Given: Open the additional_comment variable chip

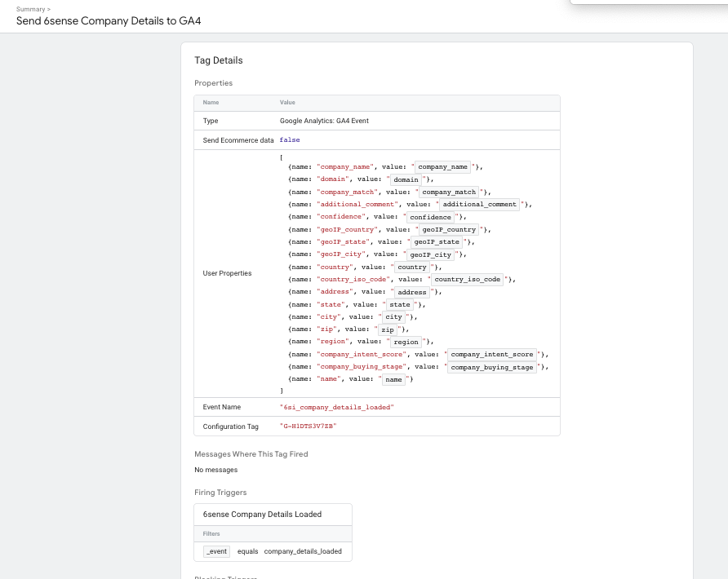Looking at the screenshot, I should 479,204.
